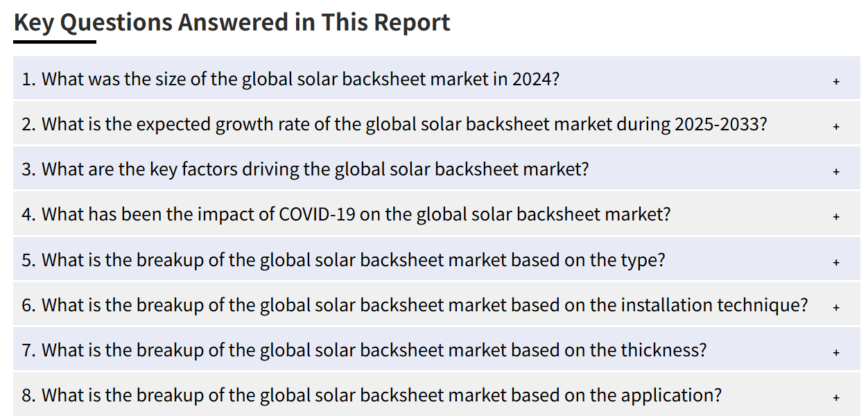
Task: Click the 'Key Questions Answered in This Report' heading
Action: pyautogui.click(x=232, y=22)
